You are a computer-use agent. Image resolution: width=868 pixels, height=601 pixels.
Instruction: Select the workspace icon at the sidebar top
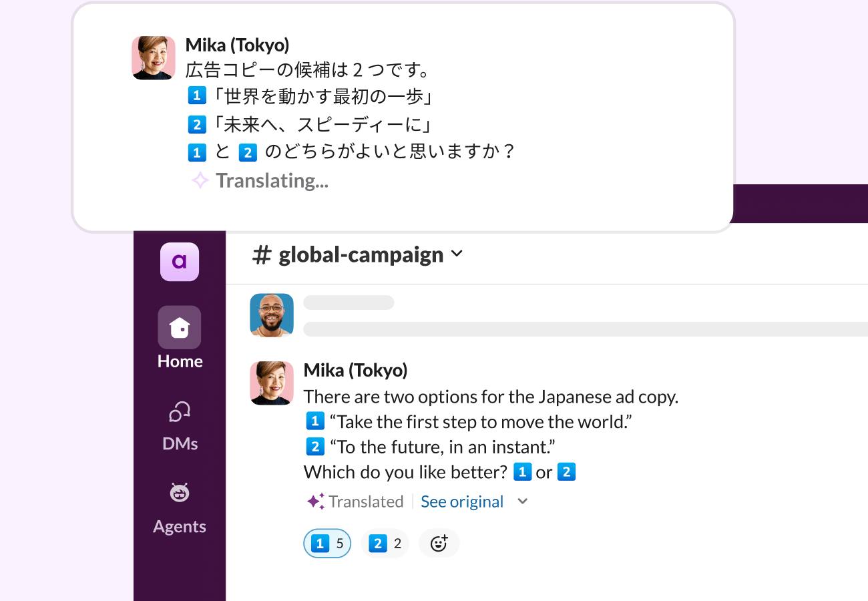coord(179,262)
